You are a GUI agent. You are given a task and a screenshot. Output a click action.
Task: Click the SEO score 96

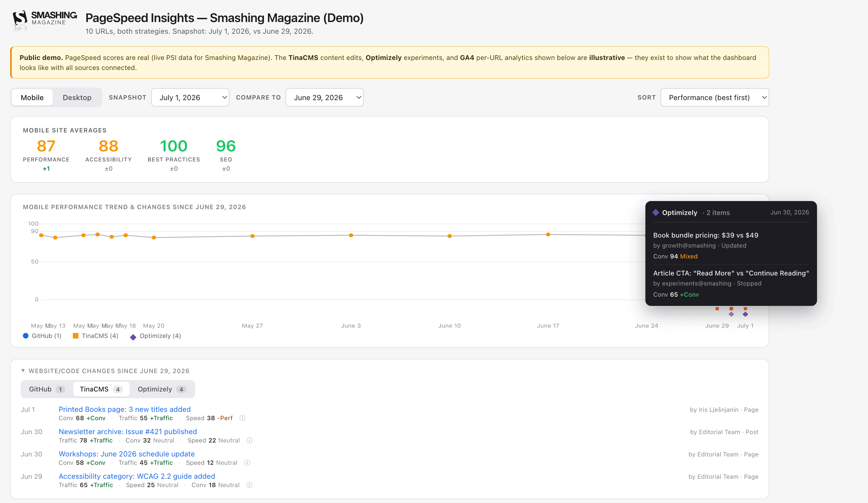[226, 146]
